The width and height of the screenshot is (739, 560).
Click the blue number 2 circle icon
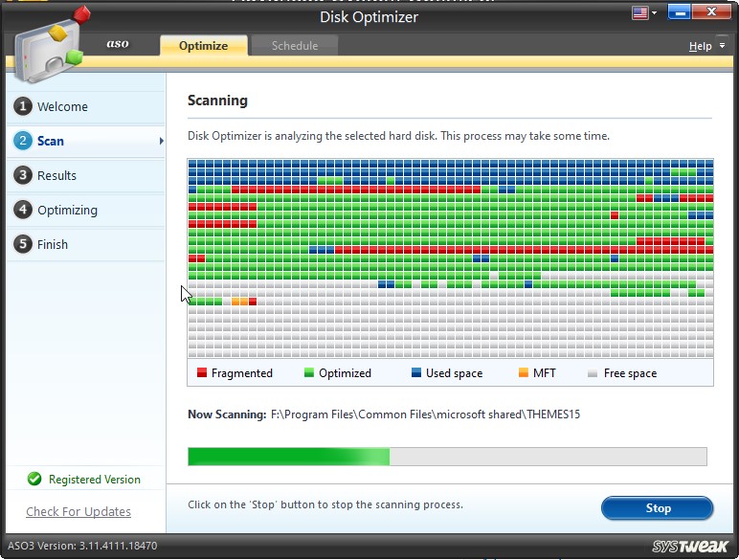click(x=23, y=141)
